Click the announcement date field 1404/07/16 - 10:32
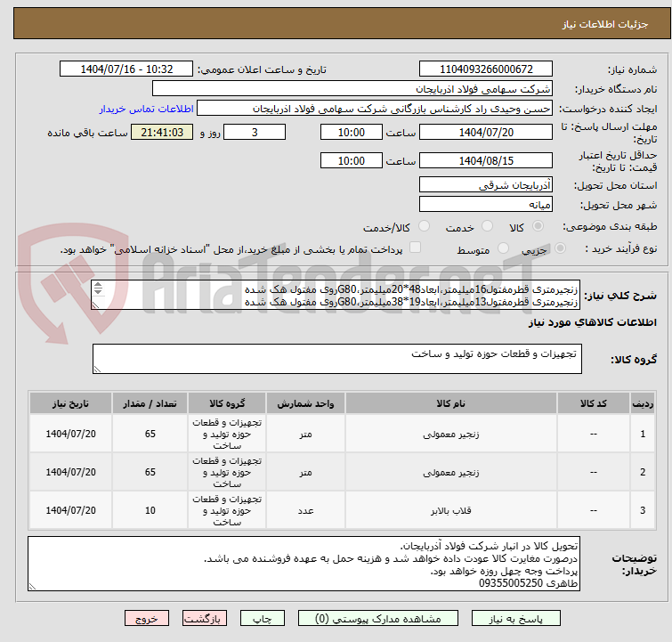 click(126, 69)
